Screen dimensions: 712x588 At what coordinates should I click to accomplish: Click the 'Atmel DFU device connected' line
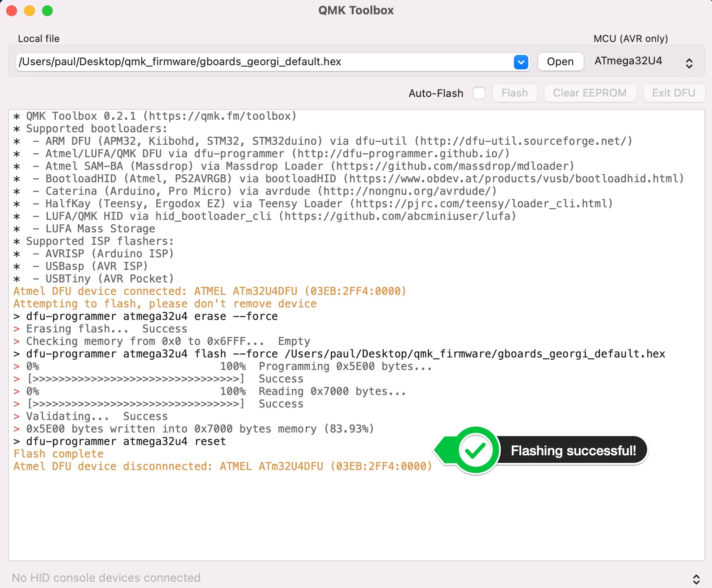click(x=210, y=291)
